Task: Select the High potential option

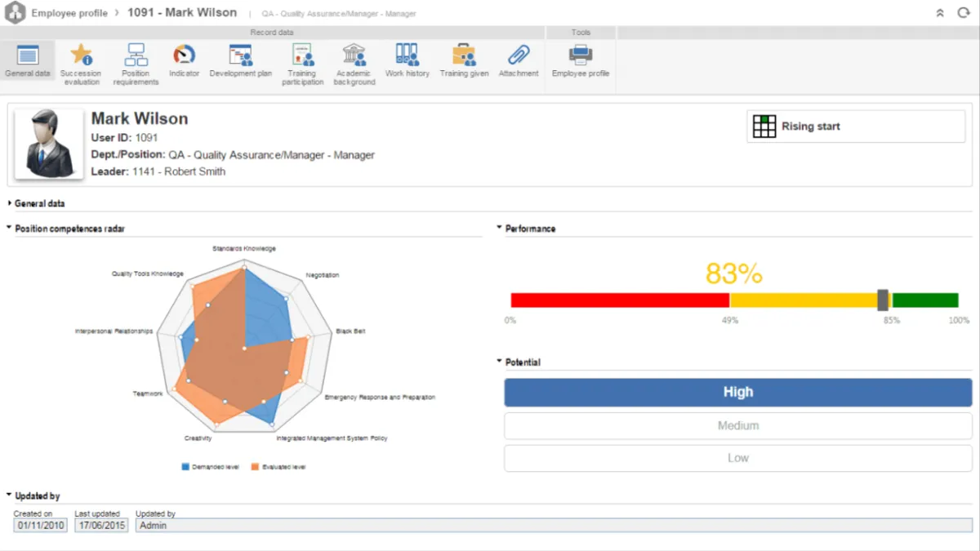Action: click(737, 393)
